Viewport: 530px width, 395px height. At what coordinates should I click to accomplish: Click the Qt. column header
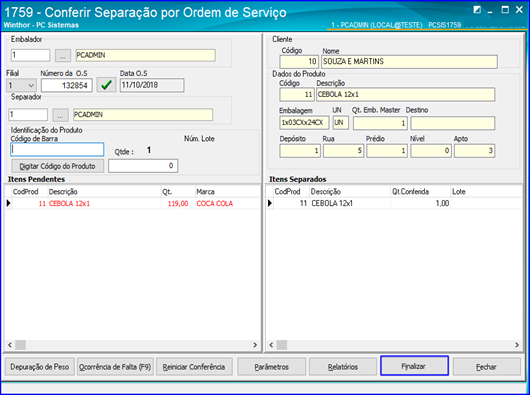coord(178,192)
